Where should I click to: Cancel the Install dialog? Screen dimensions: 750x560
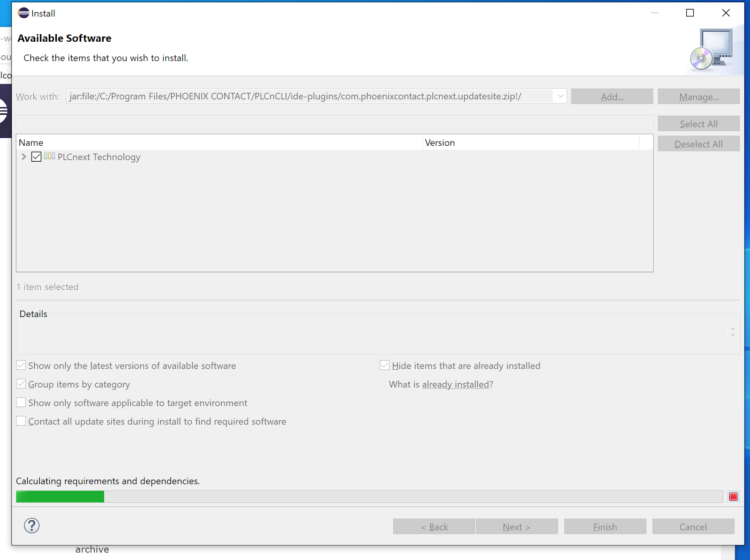click(693, 527)
